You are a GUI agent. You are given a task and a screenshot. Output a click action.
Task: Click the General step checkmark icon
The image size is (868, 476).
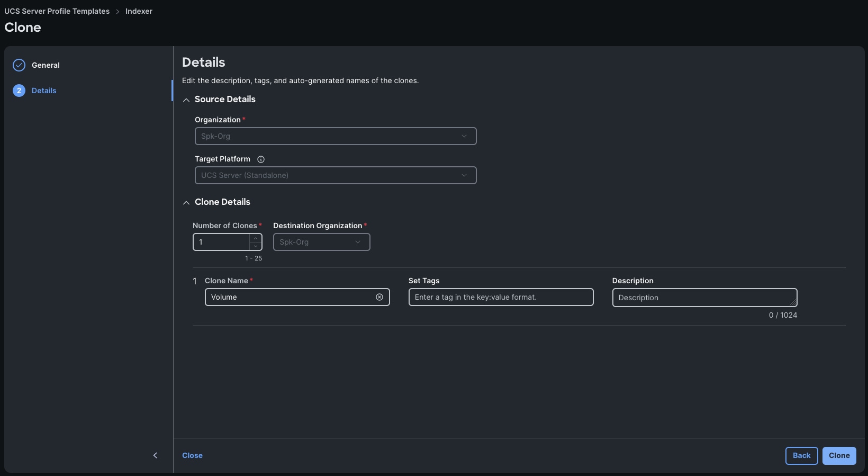click(x=19, y=65)
